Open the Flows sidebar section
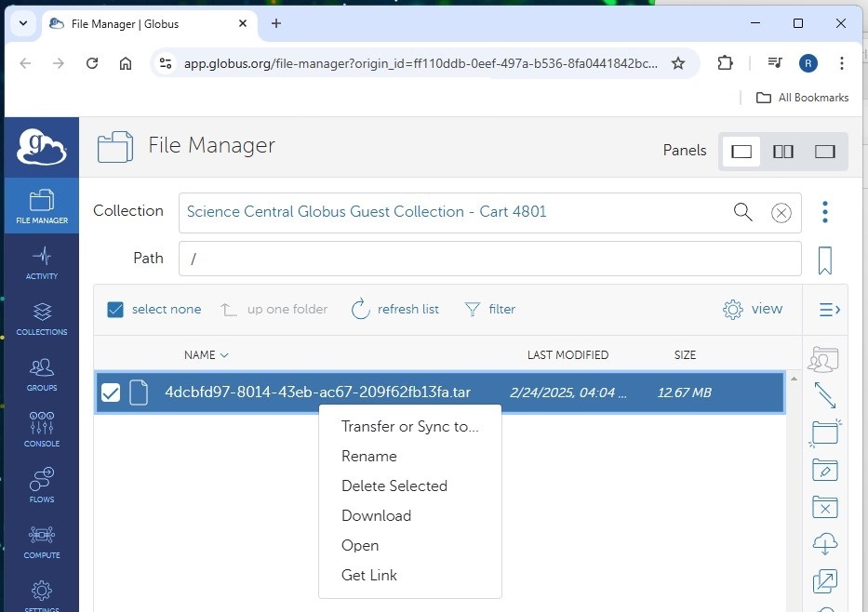Image resolution: width=868 pixels, height=612 pixels. [42, 486]
